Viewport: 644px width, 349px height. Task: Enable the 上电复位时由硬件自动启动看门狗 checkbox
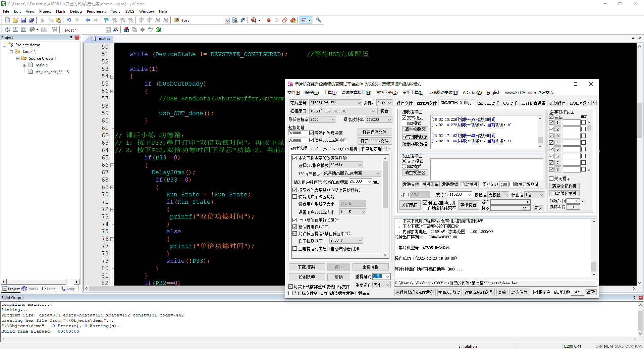pyautogui.click(x=295, y=249)
